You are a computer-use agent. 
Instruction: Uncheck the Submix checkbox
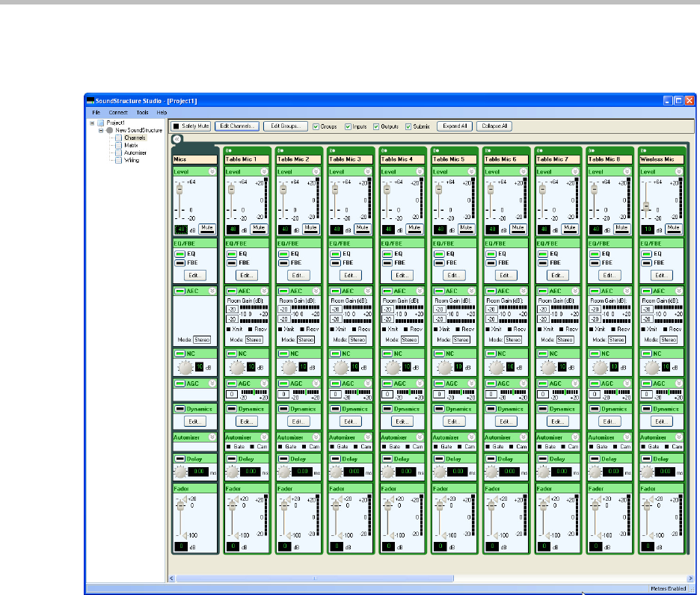coord(409,126)
